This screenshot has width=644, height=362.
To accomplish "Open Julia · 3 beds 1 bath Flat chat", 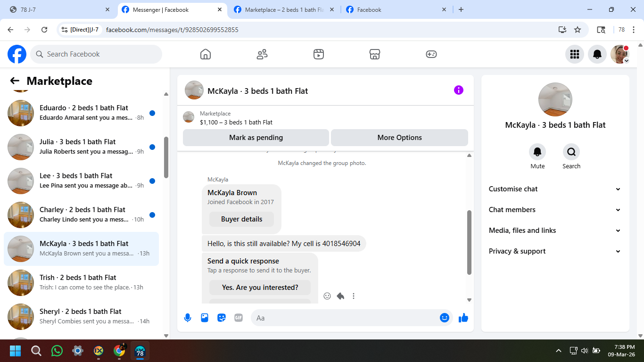I will point(81,147).
